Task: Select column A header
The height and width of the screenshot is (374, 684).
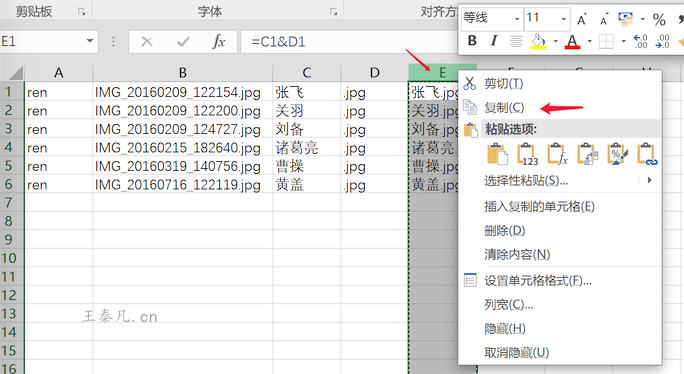Action: [58, 72]
